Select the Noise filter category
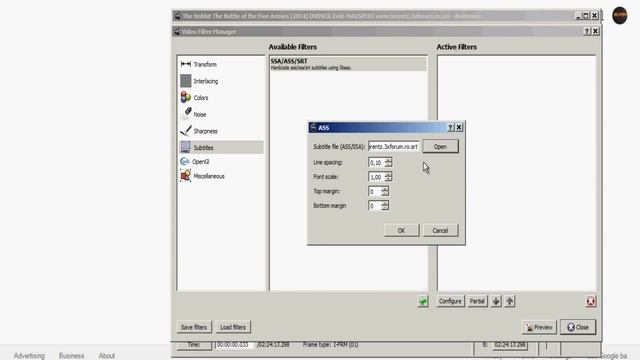Screen dimensions: 640x360 point(221,114)
